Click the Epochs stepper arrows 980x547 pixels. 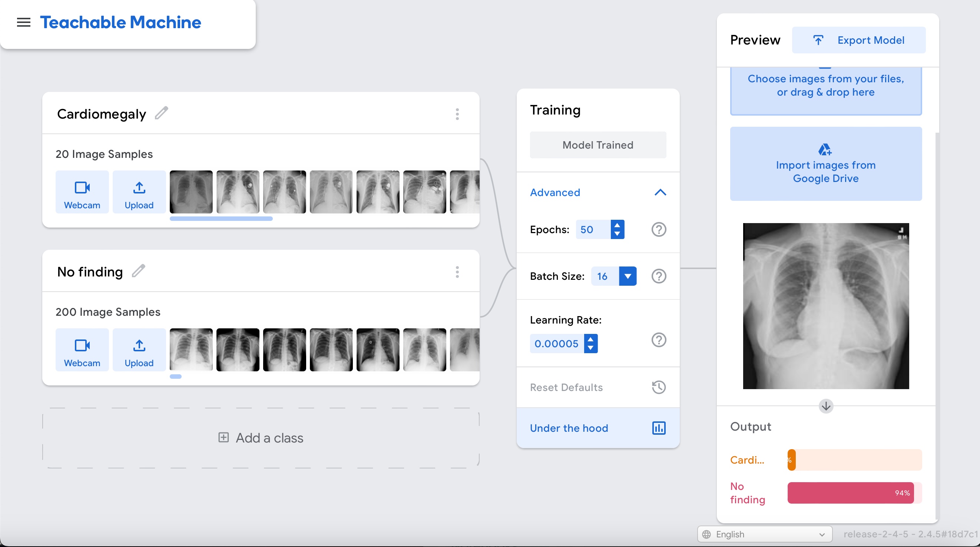617,229
